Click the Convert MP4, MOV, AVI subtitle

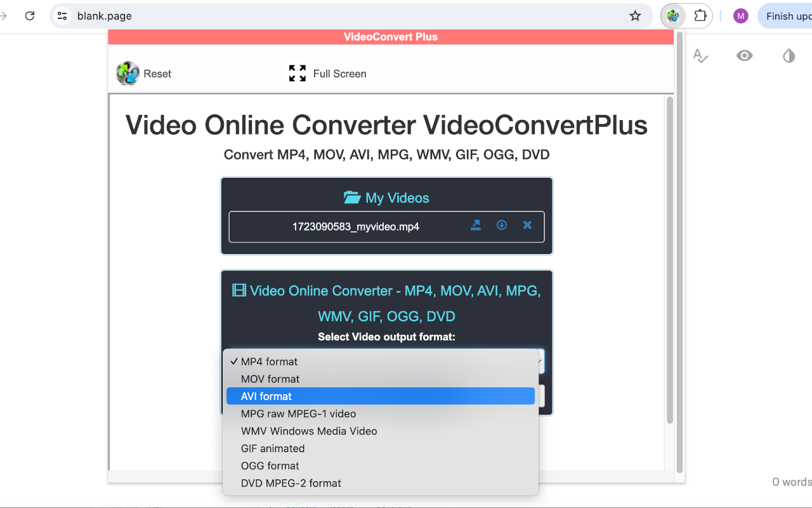tap(386, 154)
